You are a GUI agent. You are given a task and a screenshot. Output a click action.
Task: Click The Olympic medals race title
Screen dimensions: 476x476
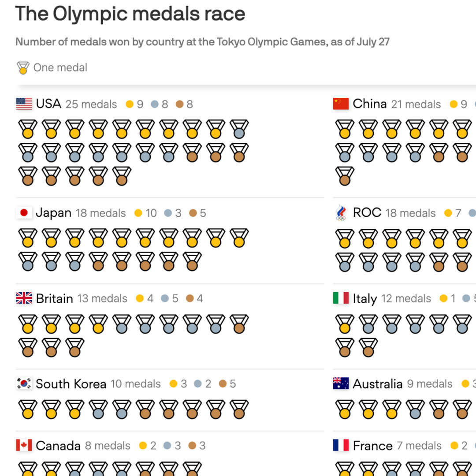(x=130, y=14)
